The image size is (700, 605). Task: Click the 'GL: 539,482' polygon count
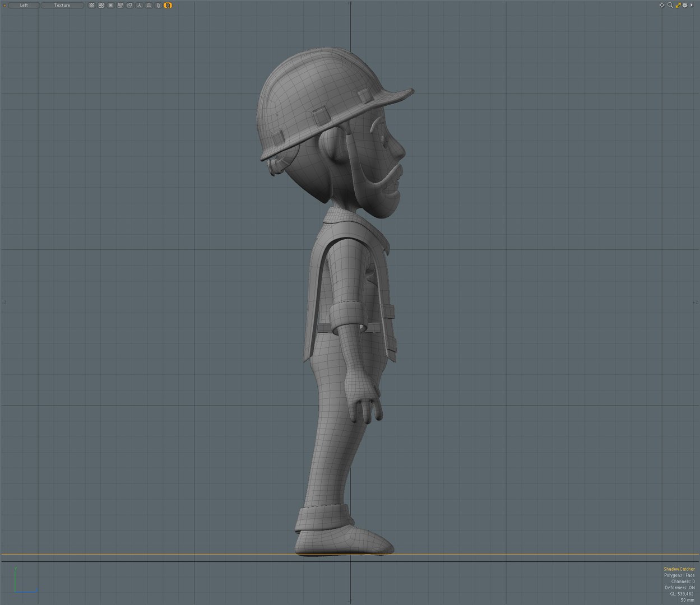point(682,594)
